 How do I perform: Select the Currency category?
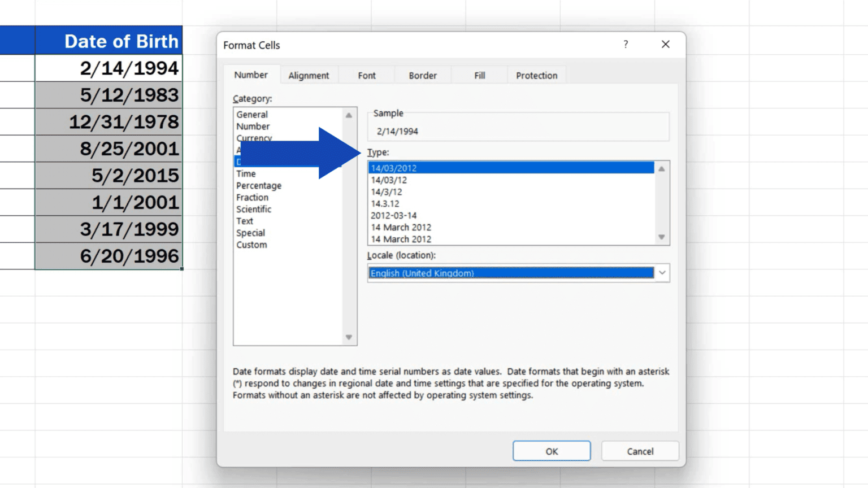coord(254,138)
